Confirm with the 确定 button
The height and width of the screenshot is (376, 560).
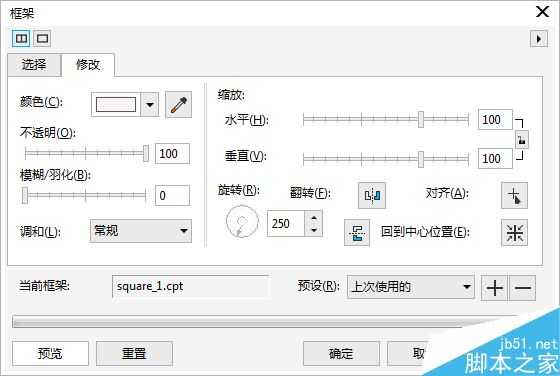click(341, 354)
